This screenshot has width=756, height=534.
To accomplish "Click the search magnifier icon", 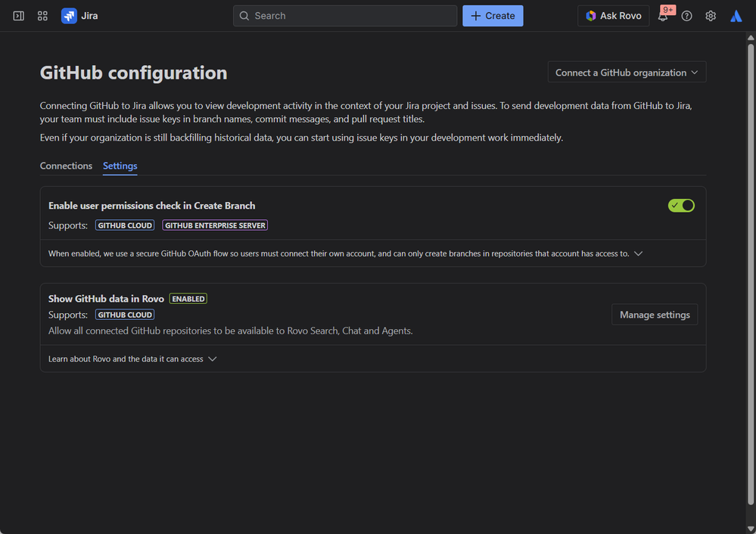I will click(x=244, y=16).
